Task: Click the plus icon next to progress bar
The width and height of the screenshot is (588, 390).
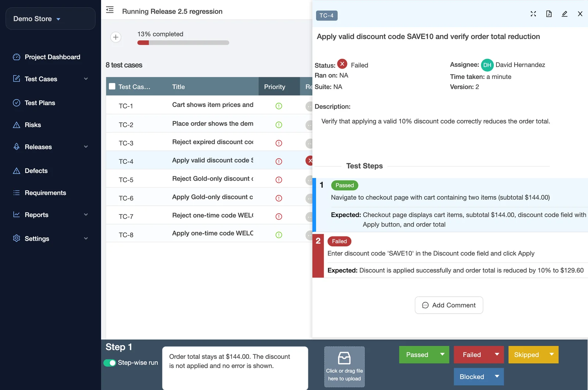Action: [116, 37]
